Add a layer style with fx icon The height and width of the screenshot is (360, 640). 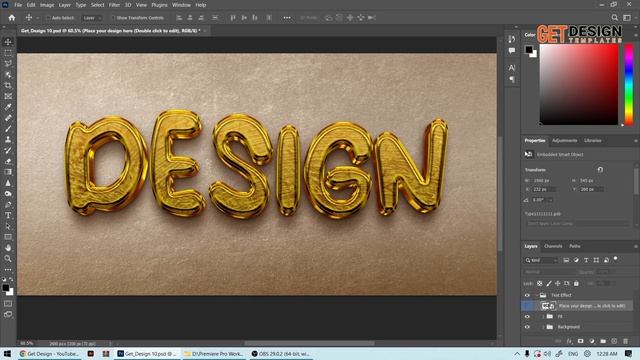point(569,341)
